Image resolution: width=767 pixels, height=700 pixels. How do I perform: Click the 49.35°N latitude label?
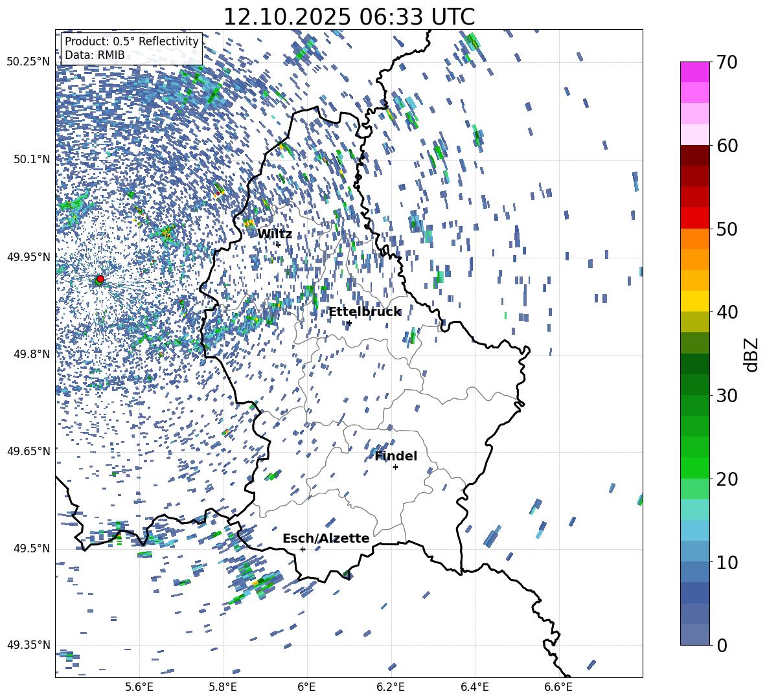(x=29, y=645)
